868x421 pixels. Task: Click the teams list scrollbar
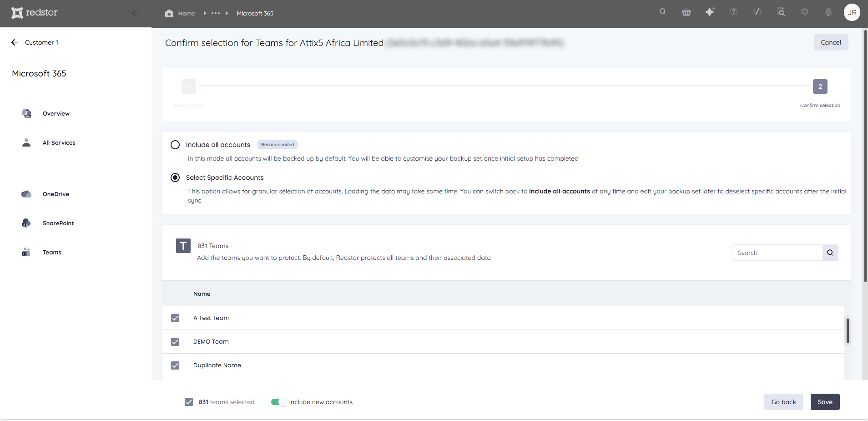(x=848, y=331)
